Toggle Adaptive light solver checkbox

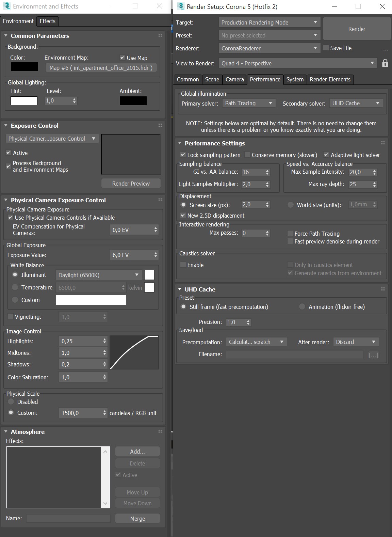[x=326, y=155]
